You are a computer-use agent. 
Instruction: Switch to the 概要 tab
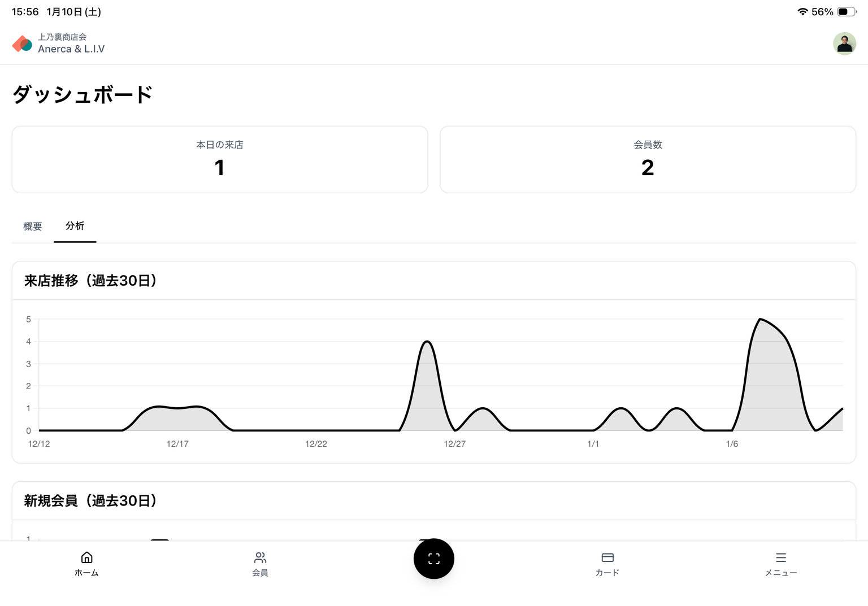(x=33, y=226)
